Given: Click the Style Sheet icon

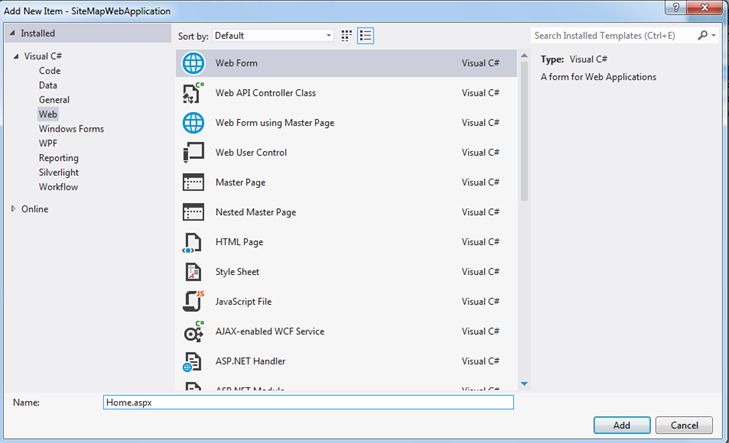Looking at the screenshot, I should coord(193,272).
